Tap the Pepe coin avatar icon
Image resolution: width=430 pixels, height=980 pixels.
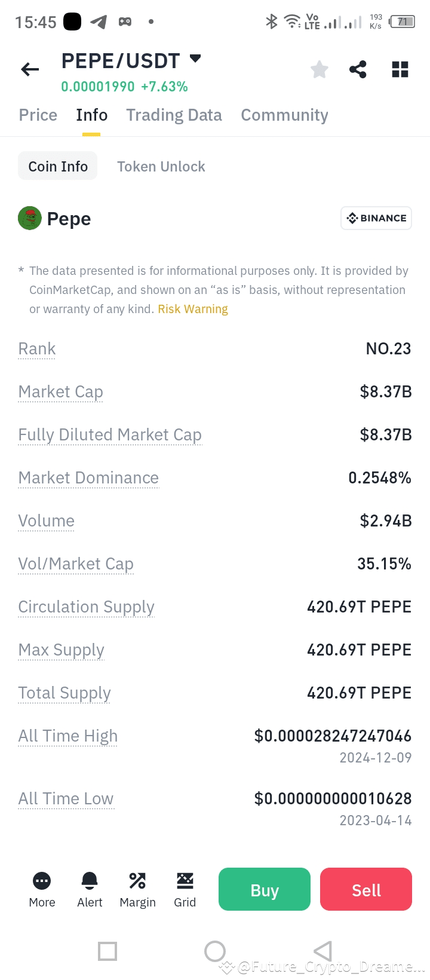[x=30, y=218]
